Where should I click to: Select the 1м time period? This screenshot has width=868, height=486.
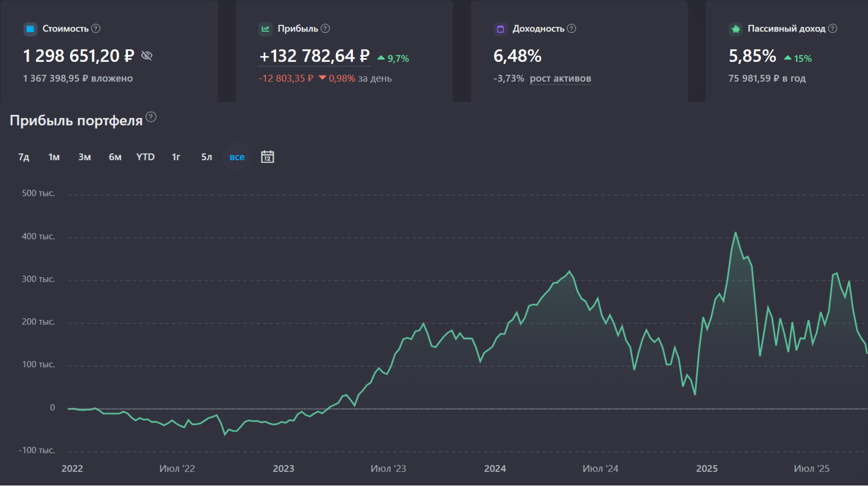[x=54, y=157]
